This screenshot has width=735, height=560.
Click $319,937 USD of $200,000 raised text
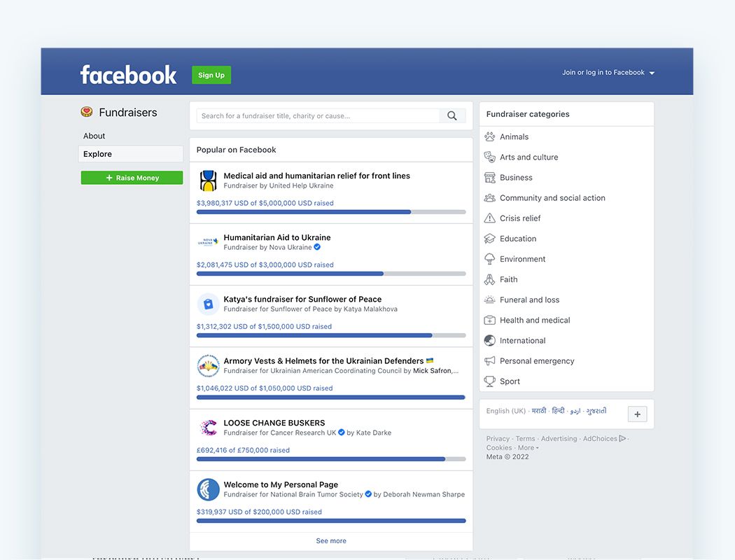(259, 512)
